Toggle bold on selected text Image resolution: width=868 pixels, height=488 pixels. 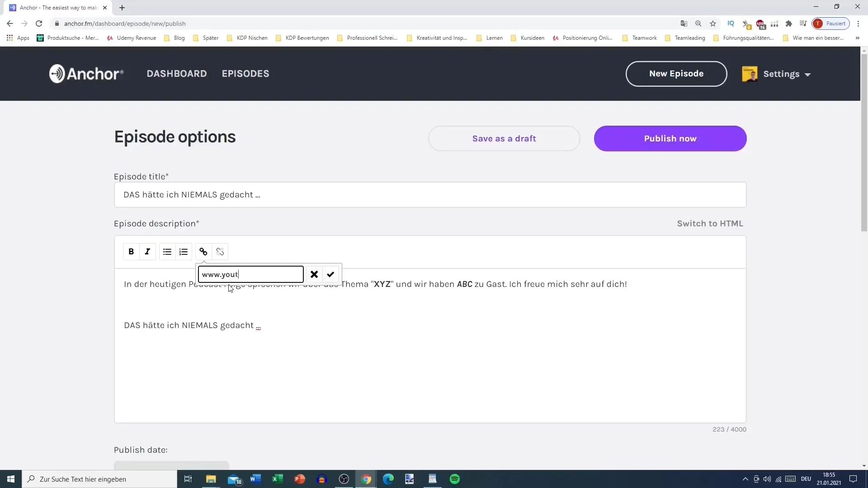[131, 251]
